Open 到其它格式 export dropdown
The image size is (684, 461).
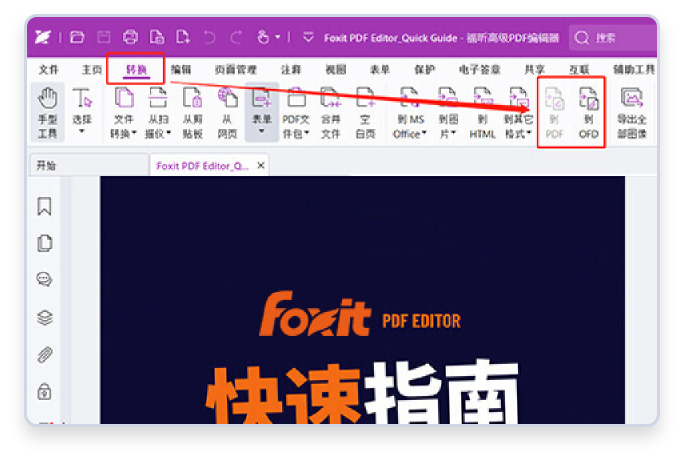pyautogui.click(x=518, y=113)
